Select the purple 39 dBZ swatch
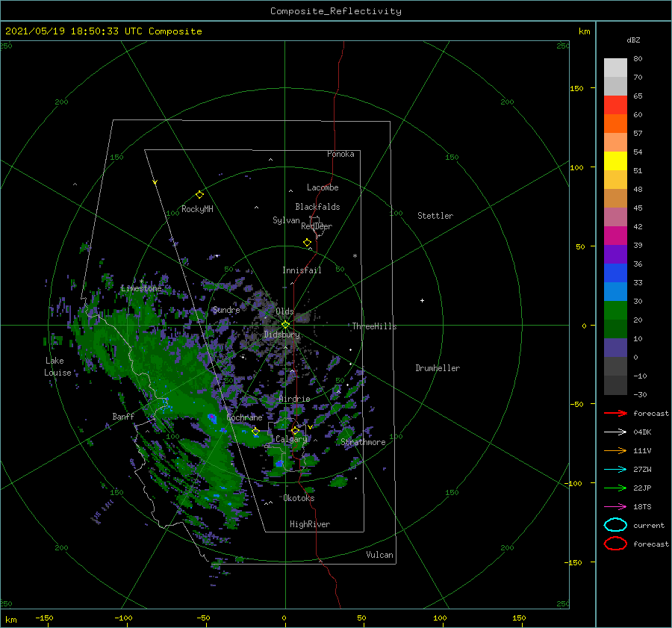This screenshot has height=628, width=672. pyautogui.click(x=615, y=255)
